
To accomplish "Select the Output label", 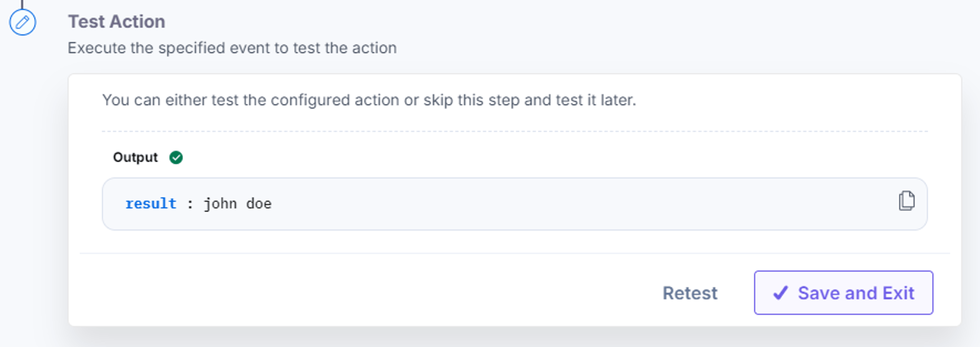I will 135,157.
